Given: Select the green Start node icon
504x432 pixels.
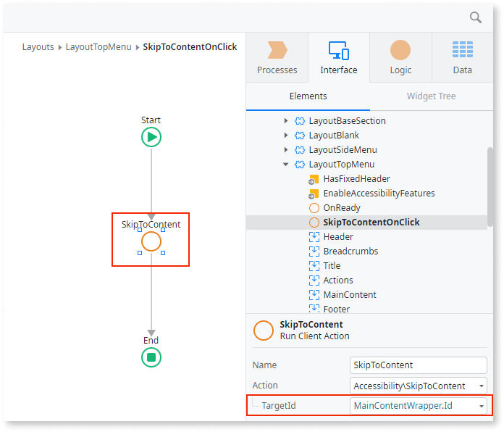Looking at the screenshot, I should [151, 137].
